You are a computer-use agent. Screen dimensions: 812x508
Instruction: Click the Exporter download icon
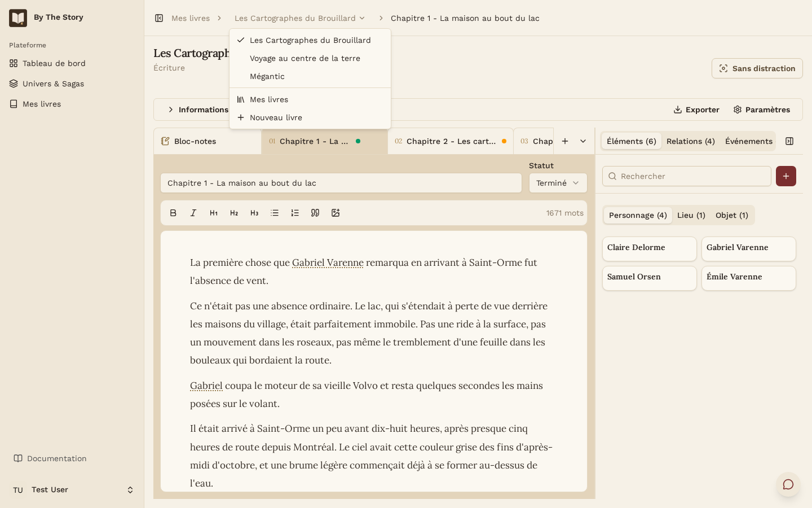point(678,110)
